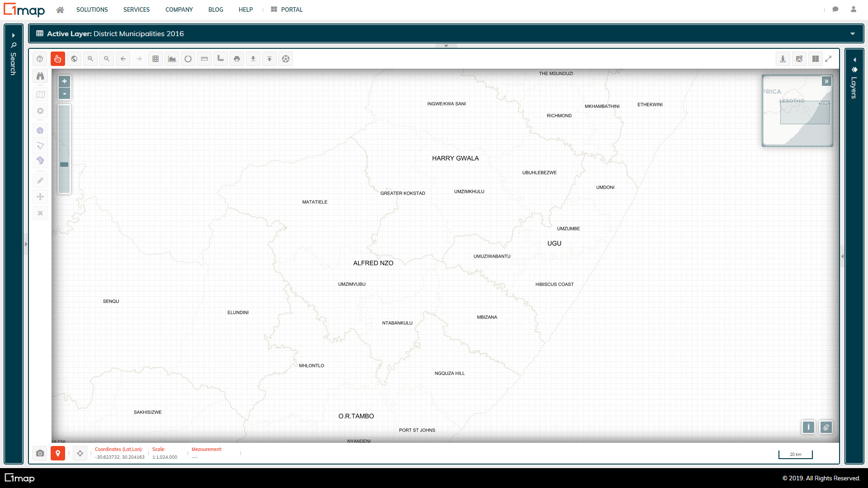
Task: Open the SOLUTIONS menu
Action: point(92,9)
